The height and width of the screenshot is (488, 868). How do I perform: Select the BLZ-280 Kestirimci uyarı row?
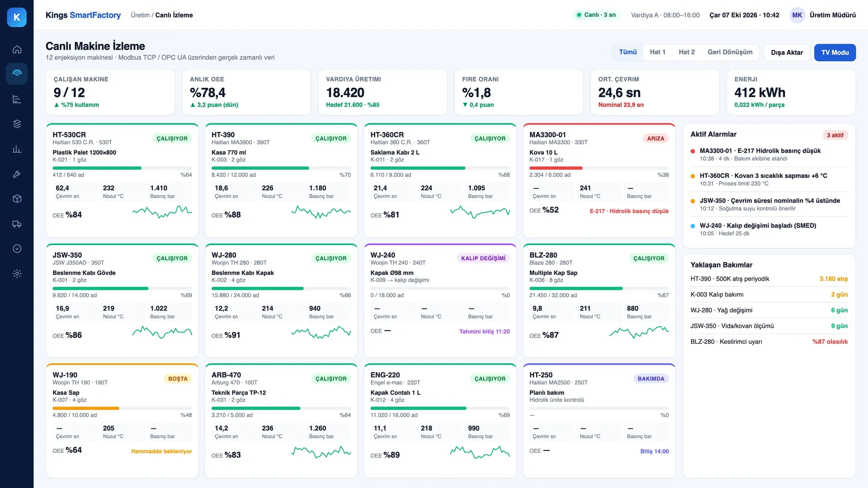(769, 342)
